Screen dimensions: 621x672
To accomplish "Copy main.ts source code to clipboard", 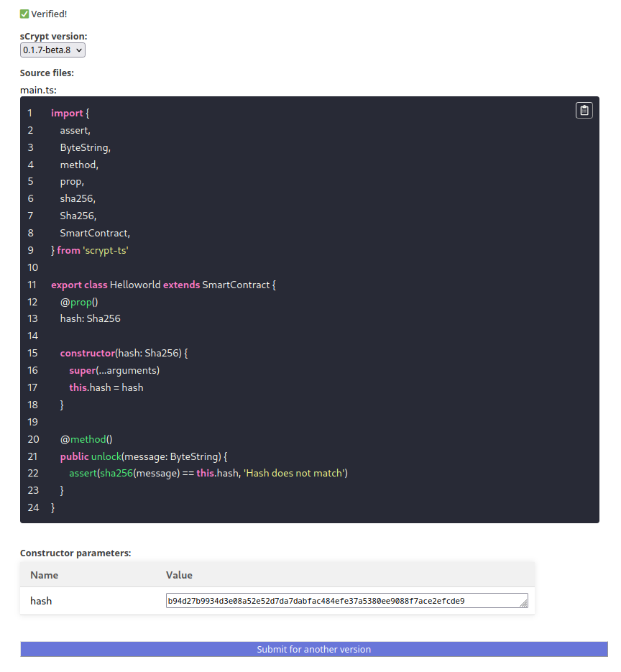I will tap(584, 110).
